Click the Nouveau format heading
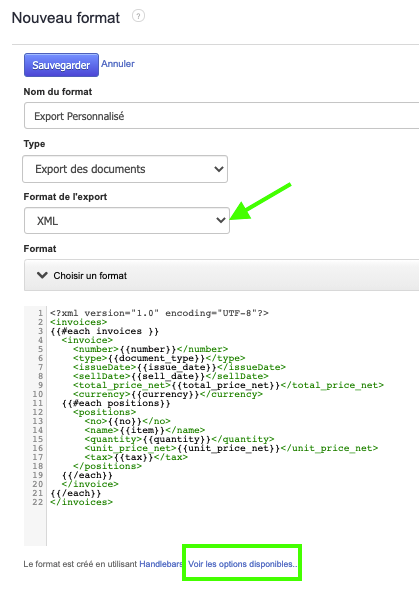 (66, 18)
